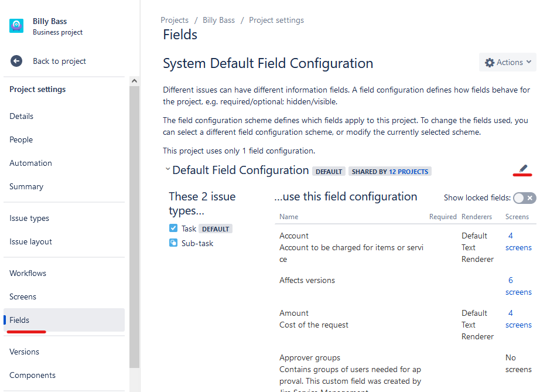Screen dimensions: 547x392
Task: Click the pencil edit field configuration icon
Action: 524,169
